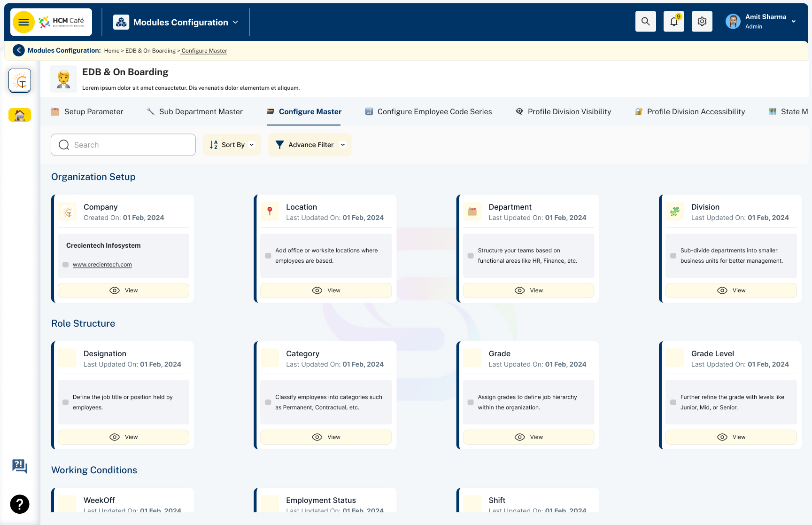The width and height of the screenshot is (812, 525).
Task: Tick the Department description checkbox
Action: 471,256
